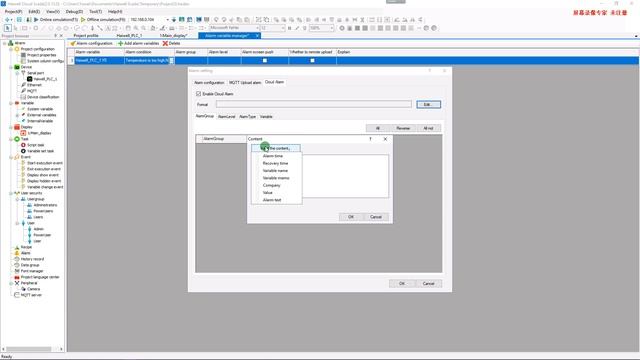Open the font size dropdown
The height and width of the screenshot is (360, 640).
283,28
